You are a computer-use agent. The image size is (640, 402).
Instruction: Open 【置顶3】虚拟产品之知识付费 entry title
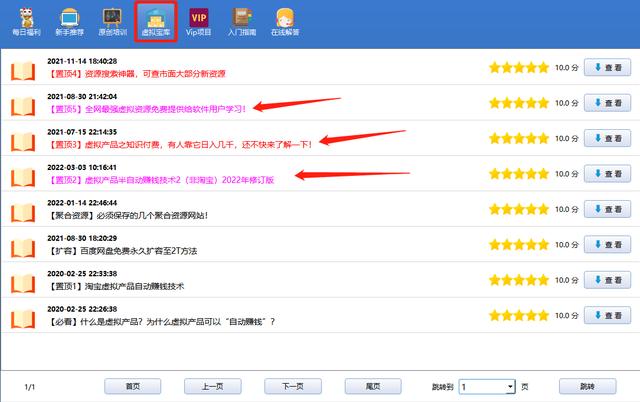(x=180, y=145)
